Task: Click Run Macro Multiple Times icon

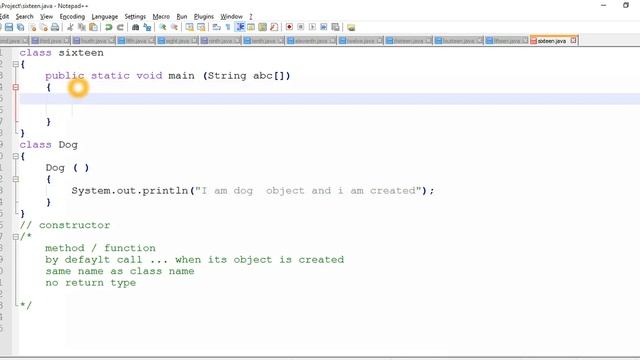Action: [x=324, y=27]
